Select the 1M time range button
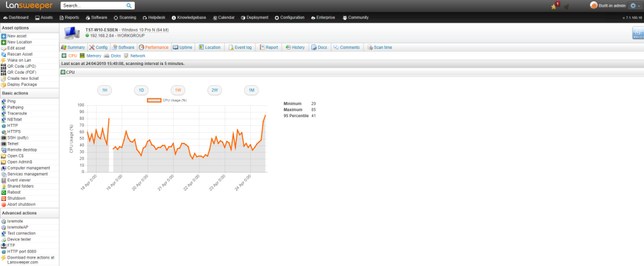The width and height of the screenshot is (644, 266). click(x=252, y=90)
